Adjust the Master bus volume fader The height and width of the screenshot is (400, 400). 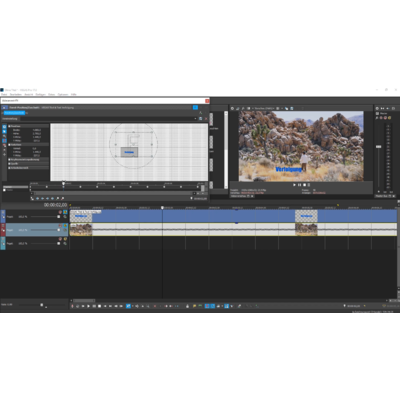[x=378, y=146]
